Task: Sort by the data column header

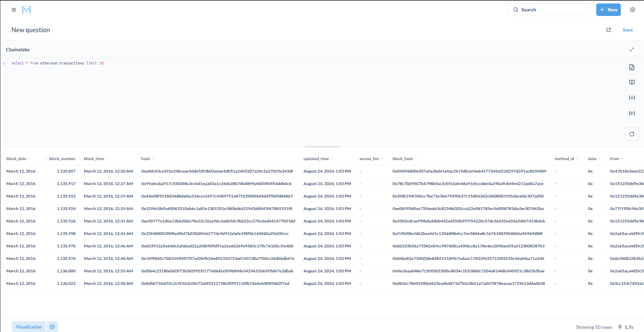Action: pos(592,159)
